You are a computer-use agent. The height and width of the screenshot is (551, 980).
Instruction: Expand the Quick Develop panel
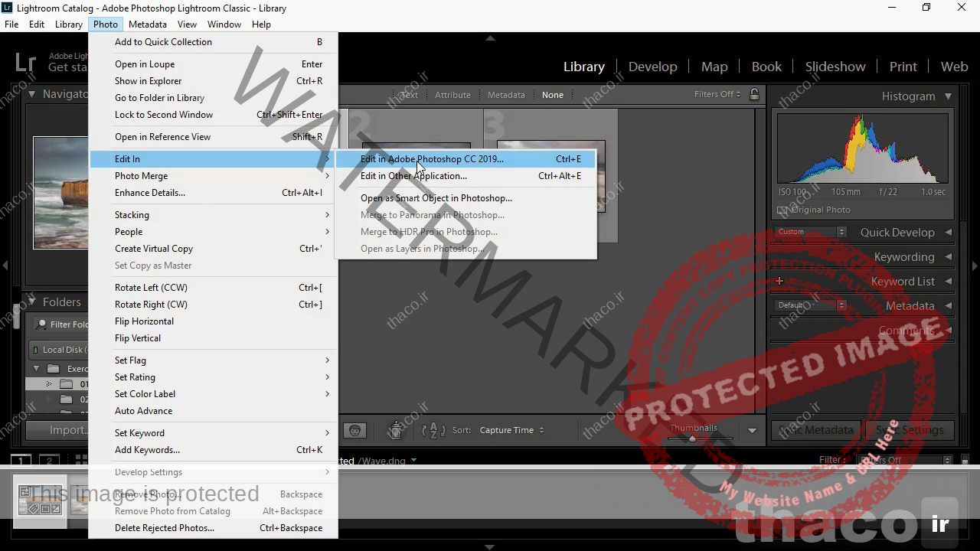click(x=948, y=232)
